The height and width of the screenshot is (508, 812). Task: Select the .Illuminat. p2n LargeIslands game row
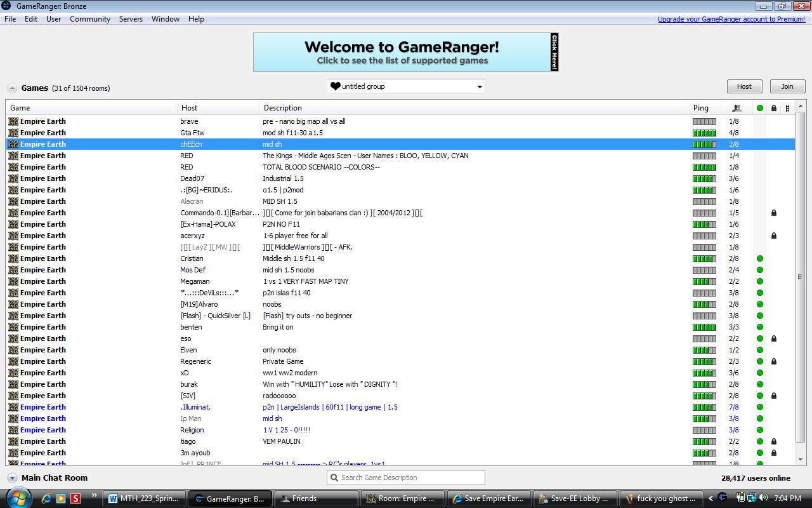[x=330, y=407]
